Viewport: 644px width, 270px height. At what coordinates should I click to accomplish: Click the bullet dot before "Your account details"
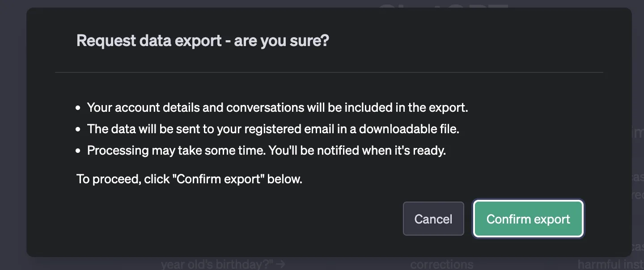78,108
